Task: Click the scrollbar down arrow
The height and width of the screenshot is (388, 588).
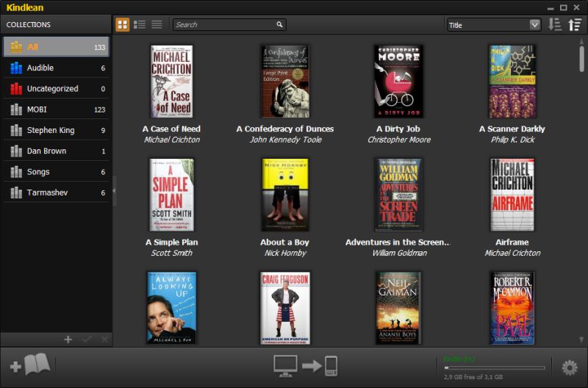Action: [581, 339]
